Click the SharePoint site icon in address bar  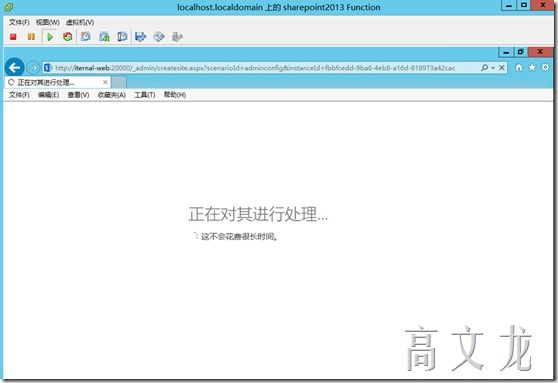coord(48,68)
